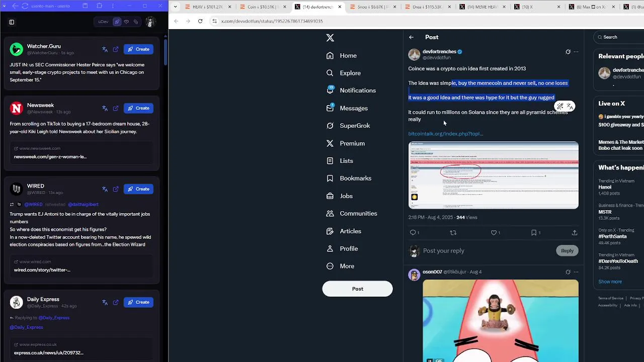
Task: Switch to the Coin $10.51K tab
Action: 263,7
